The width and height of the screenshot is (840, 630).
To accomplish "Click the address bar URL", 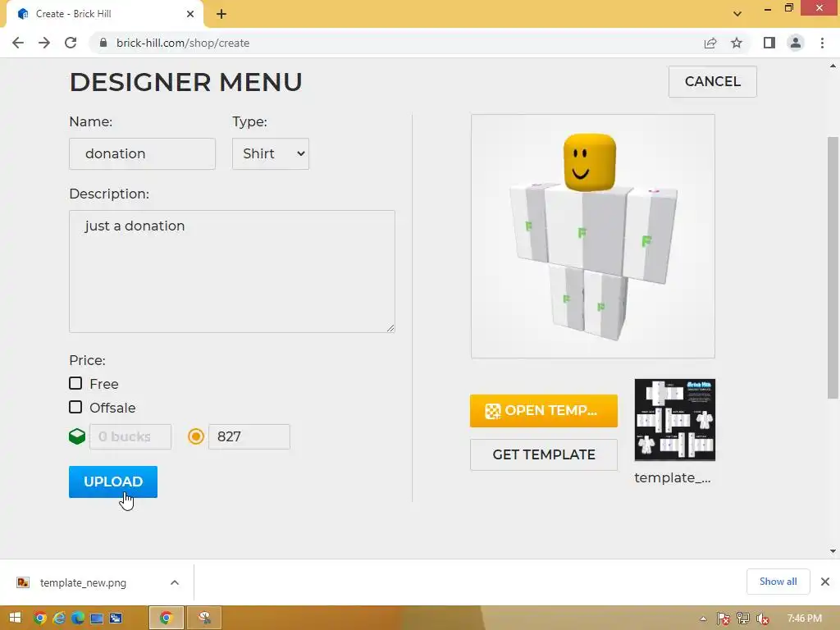I will tap(183, 43).
